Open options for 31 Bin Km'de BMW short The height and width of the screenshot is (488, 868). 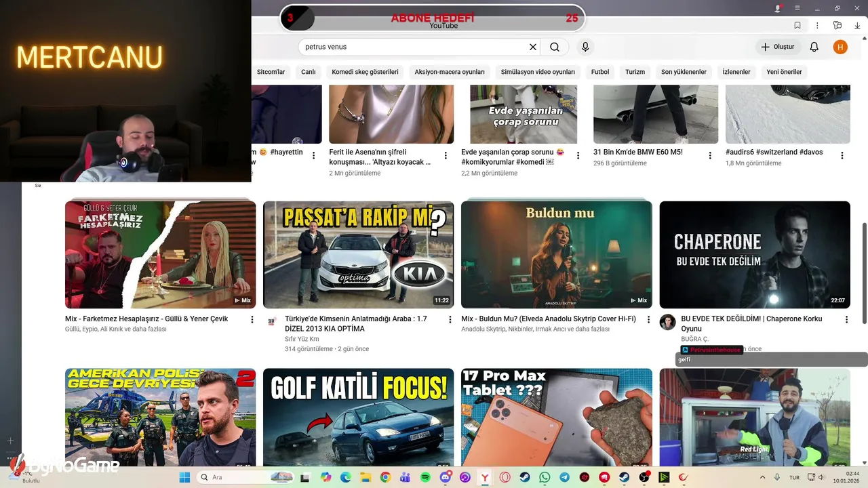tap(710, 155)
